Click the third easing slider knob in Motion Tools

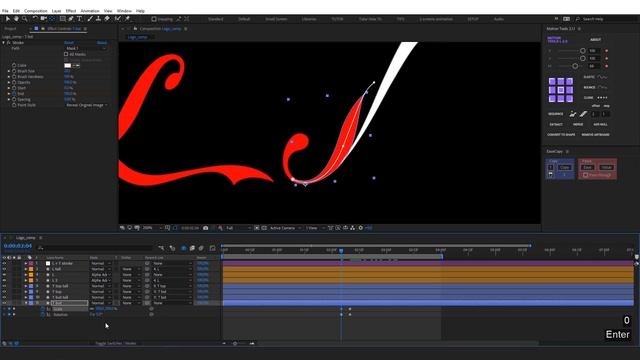pos(575,66)
